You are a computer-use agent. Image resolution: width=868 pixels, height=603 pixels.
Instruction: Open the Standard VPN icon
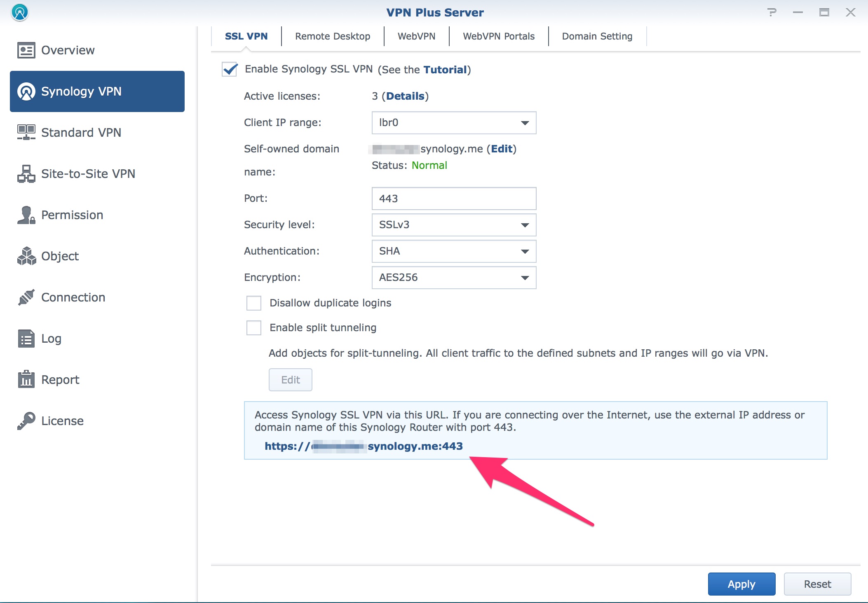point(26,133)
